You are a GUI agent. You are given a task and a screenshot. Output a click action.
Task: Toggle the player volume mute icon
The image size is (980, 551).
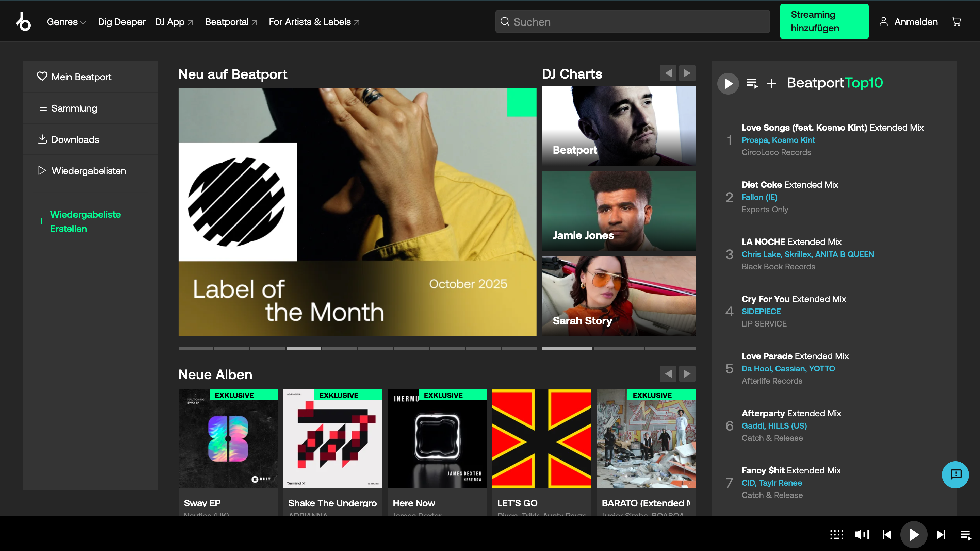[x=862, y=535]
